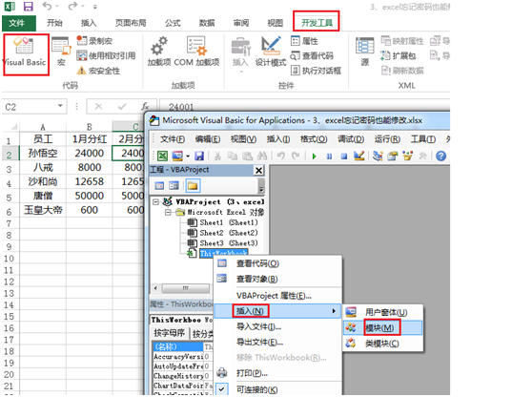Viewport: 532px width, 397px height.
Task: Switch to the 公式 ribbon tab
Action: [173, 23]
